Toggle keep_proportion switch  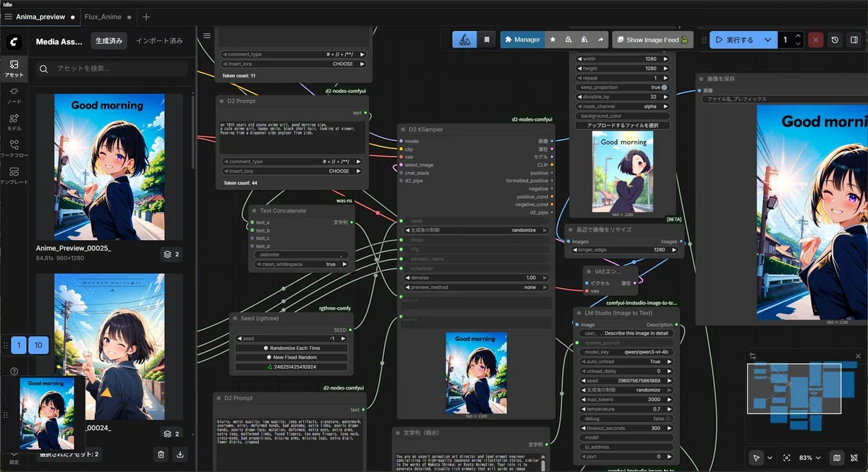point(664,87)
